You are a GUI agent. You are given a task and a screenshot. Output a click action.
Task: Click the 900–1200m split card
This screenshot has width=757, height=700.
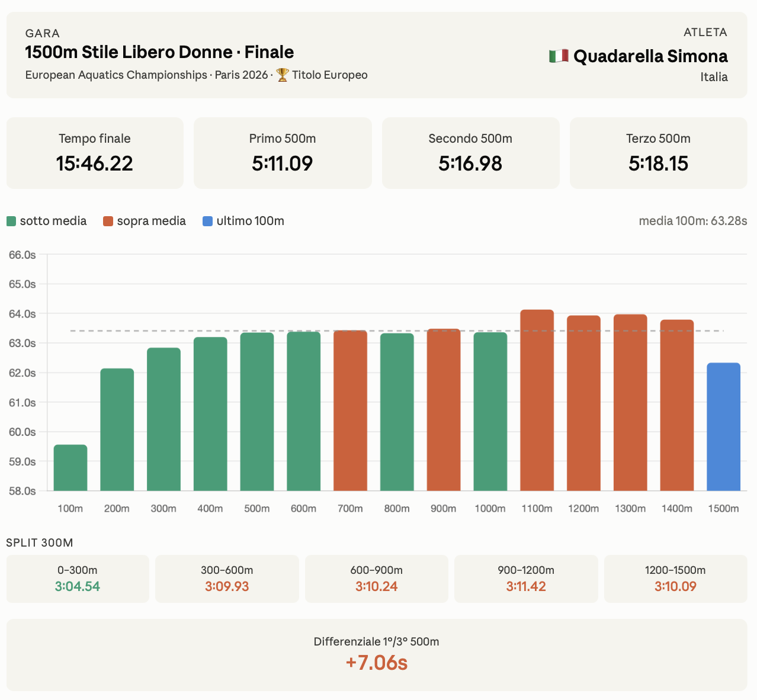point(526,579)
